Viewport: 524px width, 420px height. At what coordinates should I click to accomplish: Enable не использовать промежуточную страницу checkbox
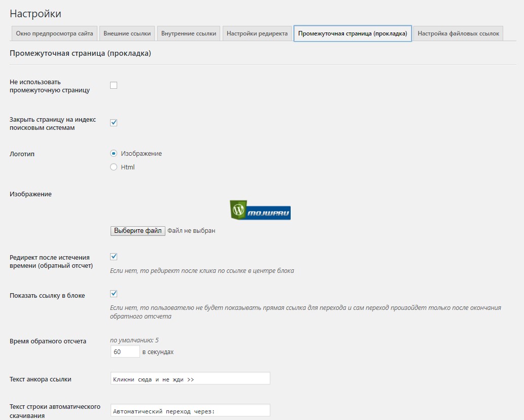coord(114,85)
